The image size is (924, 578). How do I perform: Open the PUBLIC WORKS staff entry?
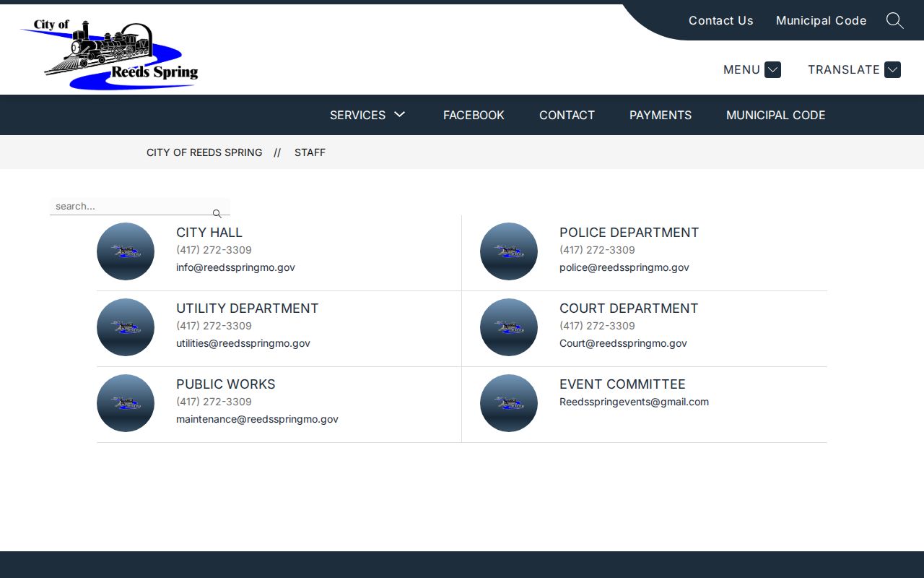pos(225,384)
